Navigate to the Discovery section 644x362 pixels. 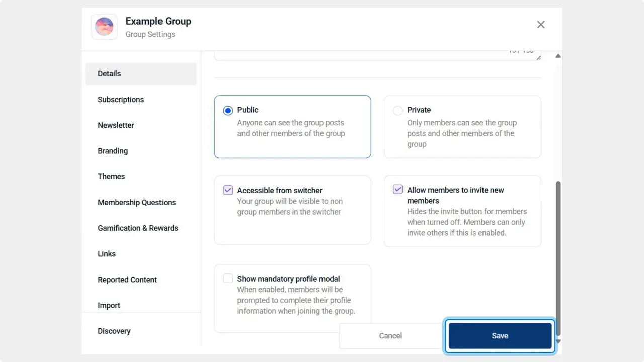(114, 331)
